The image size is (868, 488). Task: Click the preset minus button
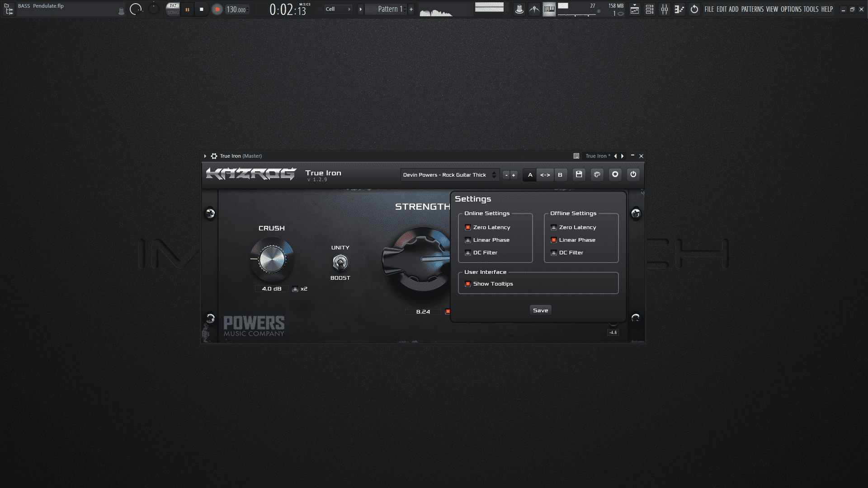pyautogui.click(x=506, y=175)
